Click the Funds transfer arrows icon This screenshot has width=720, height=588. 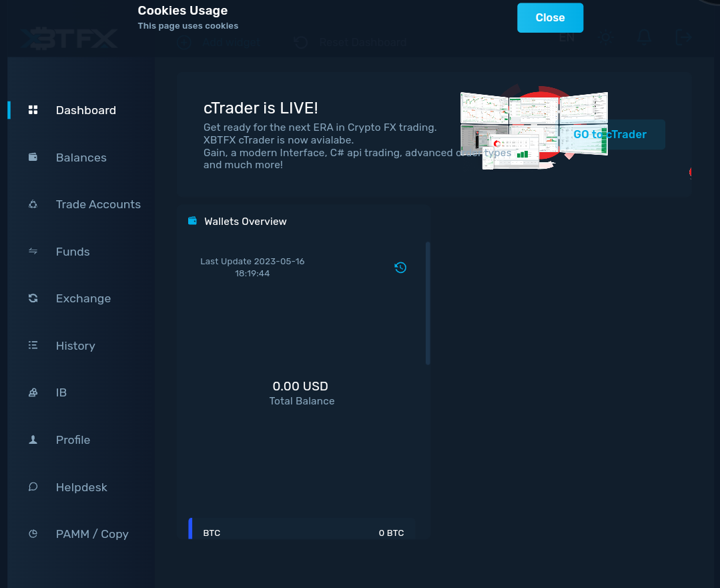point(33,251)
